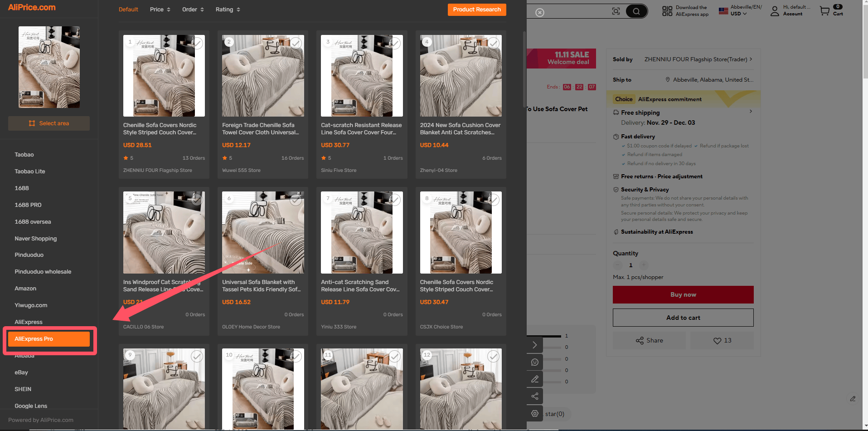
Task: Click the camera image search icon
Action: (616, 11)
